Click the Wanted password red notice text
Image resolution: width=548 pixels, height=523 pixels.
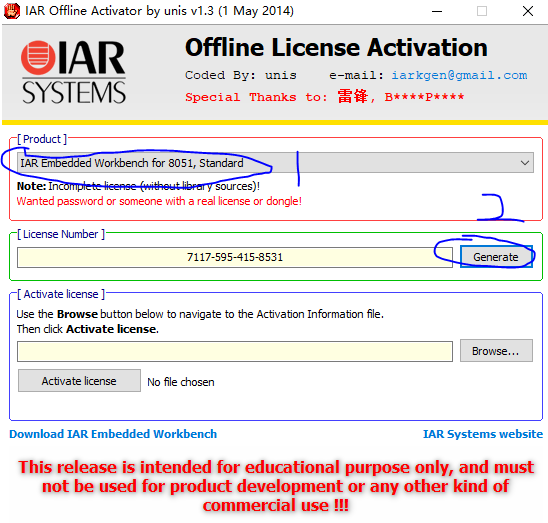(159, 201)
